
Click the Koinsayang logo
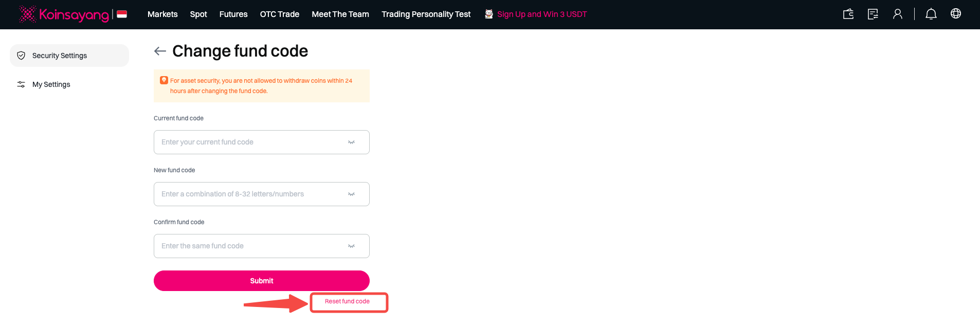pyautogui.click(x=64, y=14)
